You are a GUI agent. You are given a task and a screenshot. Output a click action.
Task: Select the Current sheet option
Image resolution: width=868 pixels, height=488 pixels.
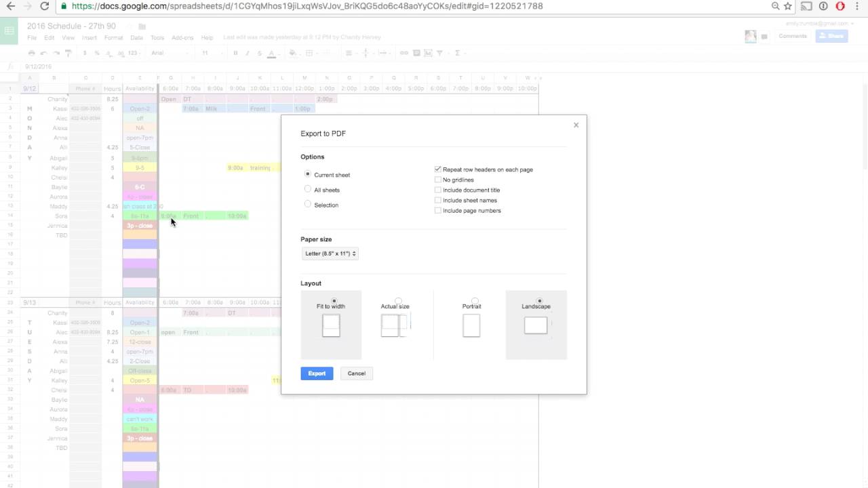(x=308, y=174)
